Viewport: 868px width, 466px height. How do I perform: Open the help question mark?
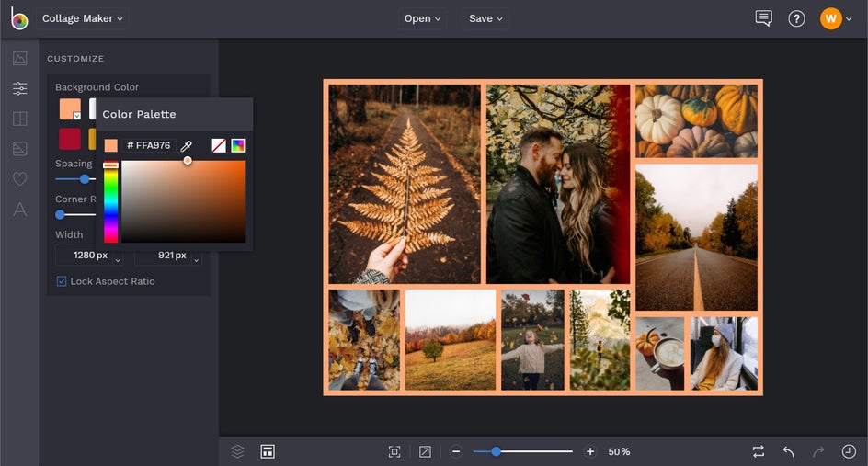796,18
